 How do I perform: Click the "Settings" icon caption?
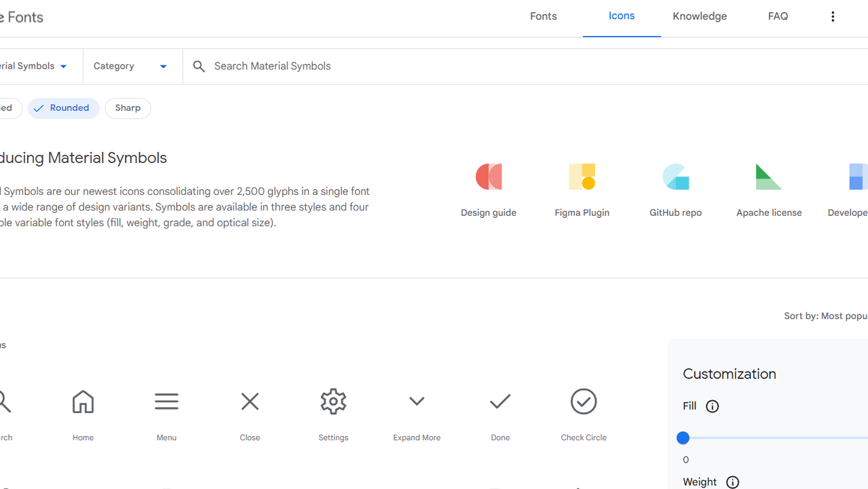pyautogui.click(x=333, y=437)
